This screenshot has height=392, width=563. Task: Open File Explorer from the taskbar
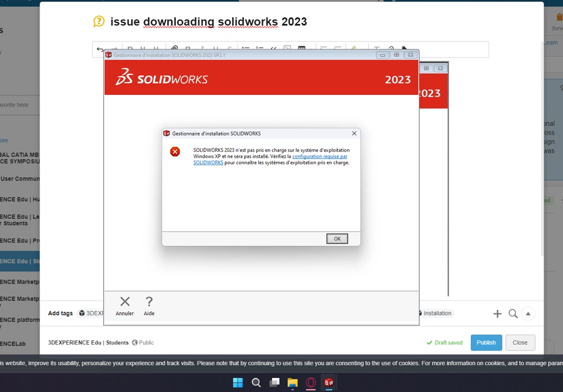pyautogui.click(x=293, y=383)
